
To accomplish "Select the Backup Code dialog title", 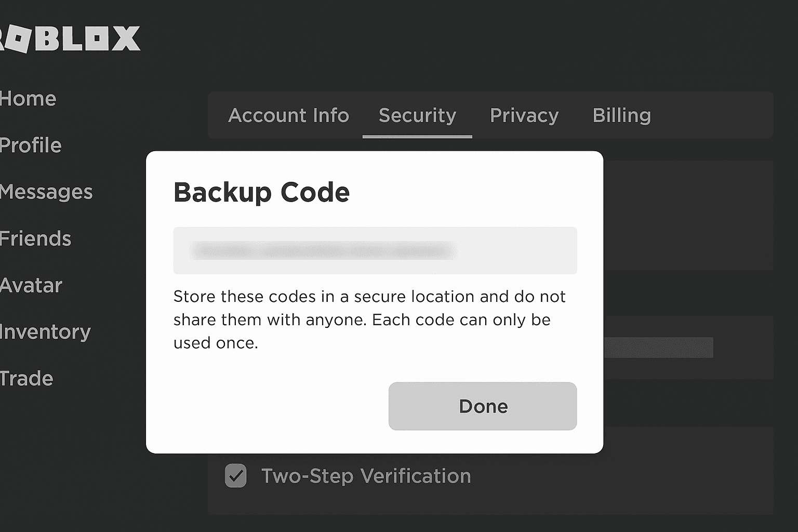I will (261, 192).
